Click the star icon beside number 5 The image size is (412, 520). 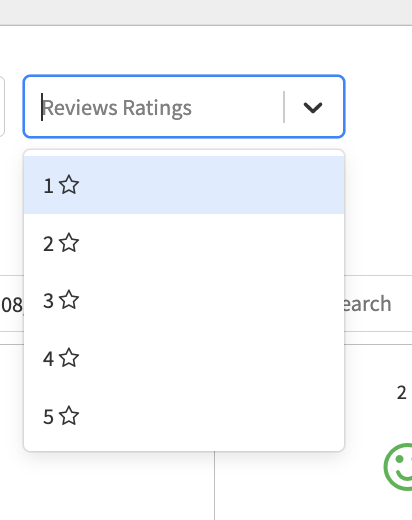click(69, 416)
